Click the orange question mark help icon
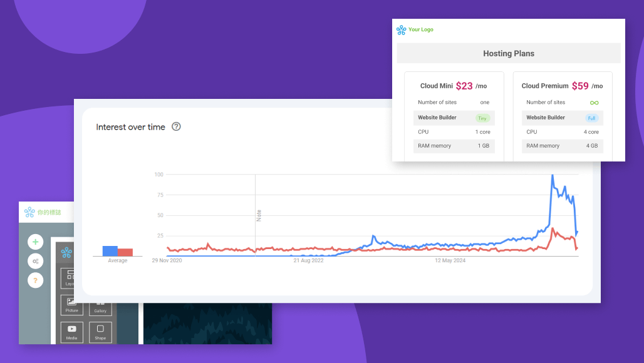The image size is (644, 363). point(35,280)
